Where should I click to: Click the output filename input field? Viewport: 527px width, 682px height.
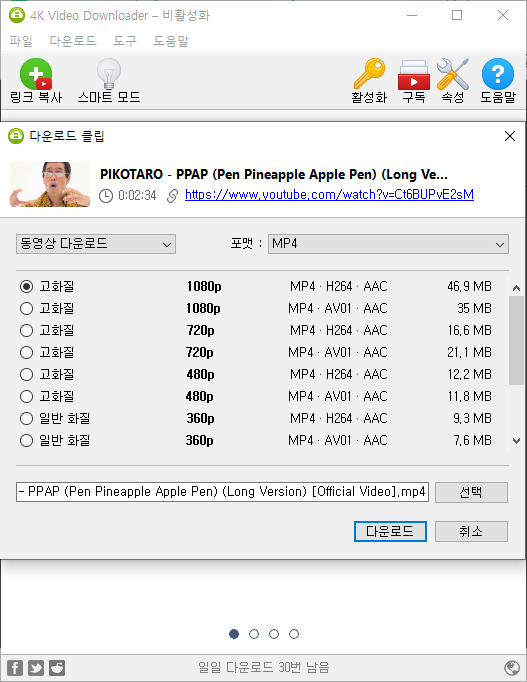tap(222, 492)
